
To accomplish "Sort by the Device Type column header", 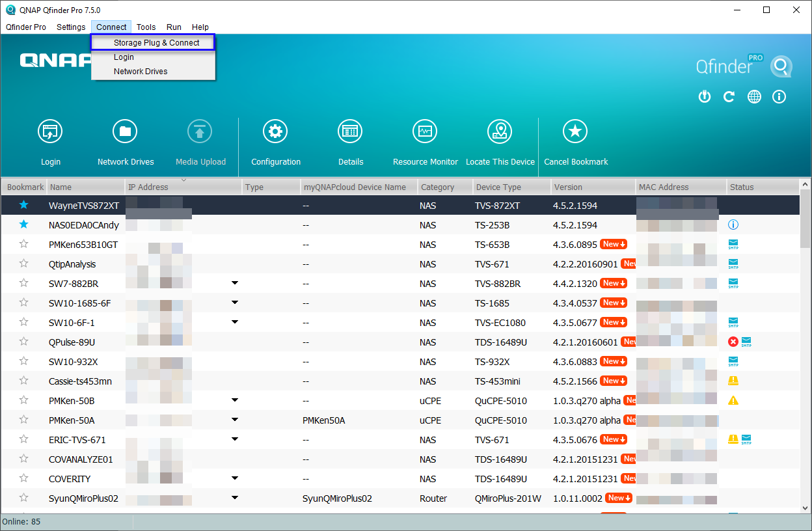I will 511,187.
